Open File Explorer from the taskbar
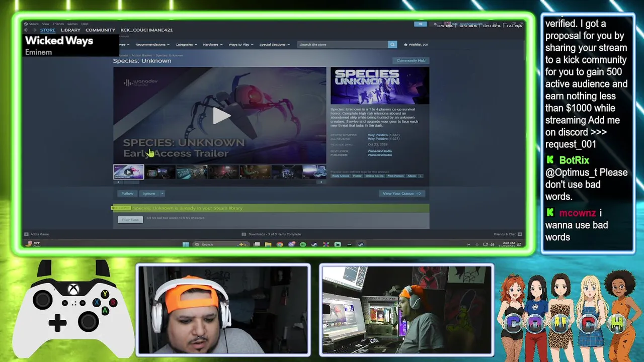The width and height of the screenshot is (644, 362). pyautogui.click(x=268, y=244)
